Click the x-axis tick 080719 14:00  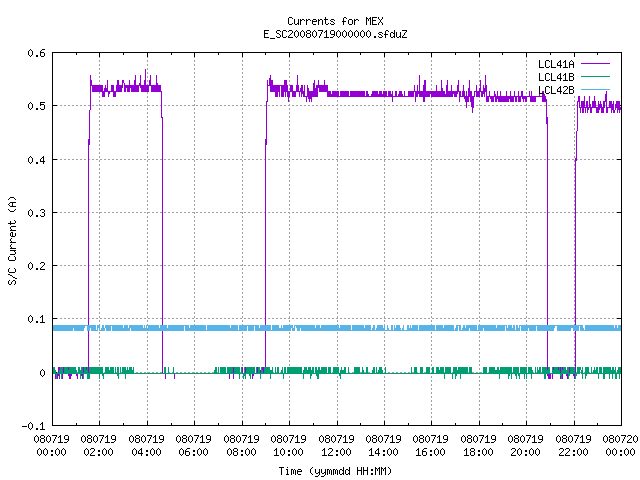383,446
